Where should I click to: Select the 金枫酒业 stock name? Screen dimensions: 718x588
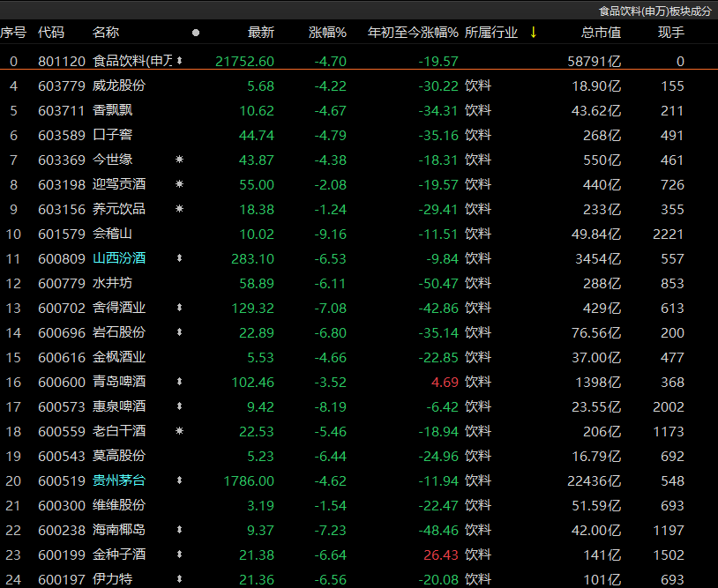[119, 357]
